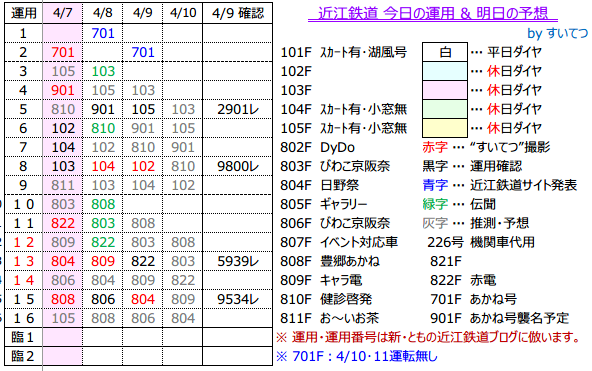Click the 灰字 推測・予想 legend line

click(475, 223)
